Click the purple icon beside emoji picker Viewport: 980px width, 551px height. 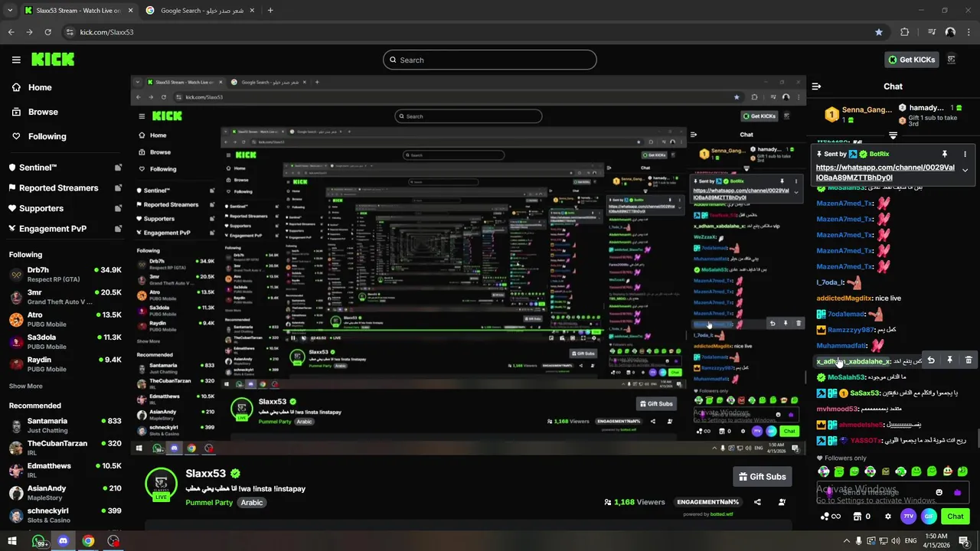(x=957, y=492)
